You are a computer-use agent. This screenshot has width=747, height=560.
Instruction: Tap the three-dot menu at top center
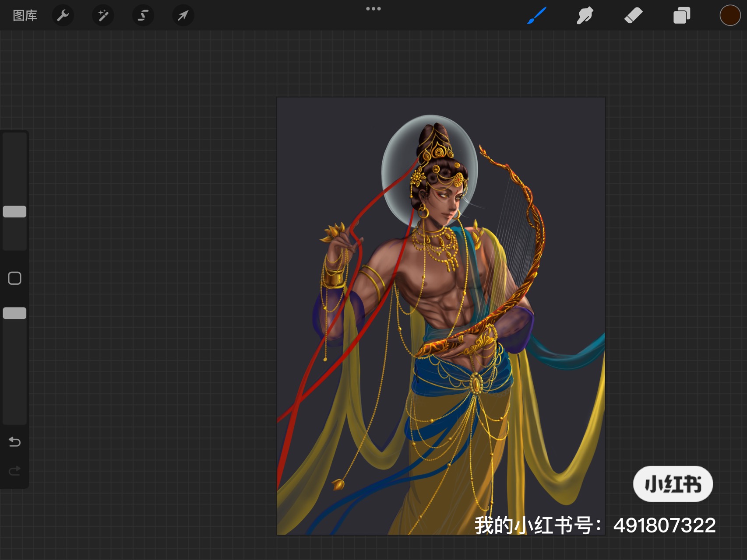pyautogui.click(x=373, y=9)
